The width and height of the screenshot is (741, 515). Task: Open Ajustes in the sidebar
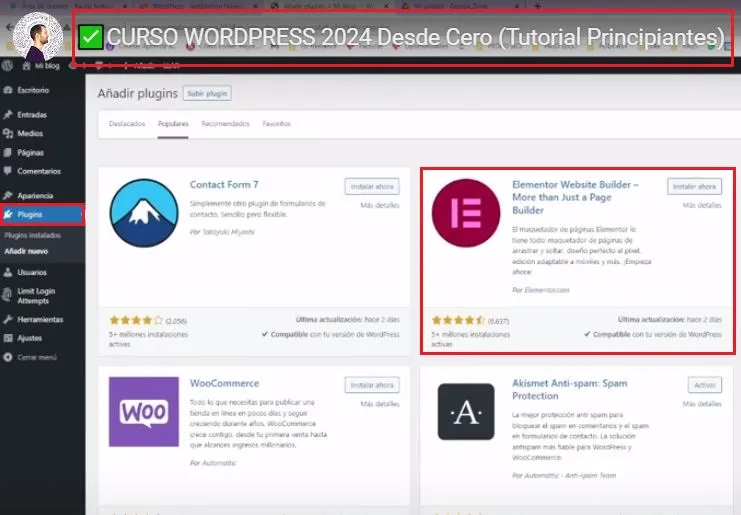point(29,338)
